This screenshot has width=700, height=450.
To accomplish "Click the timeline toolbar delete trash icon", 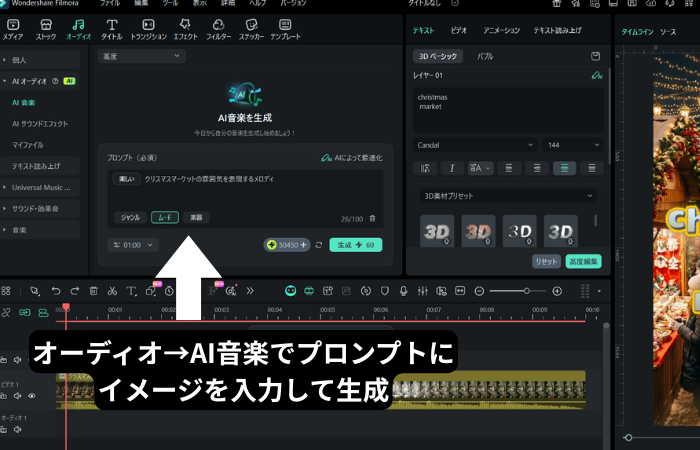I will point(93,291).
